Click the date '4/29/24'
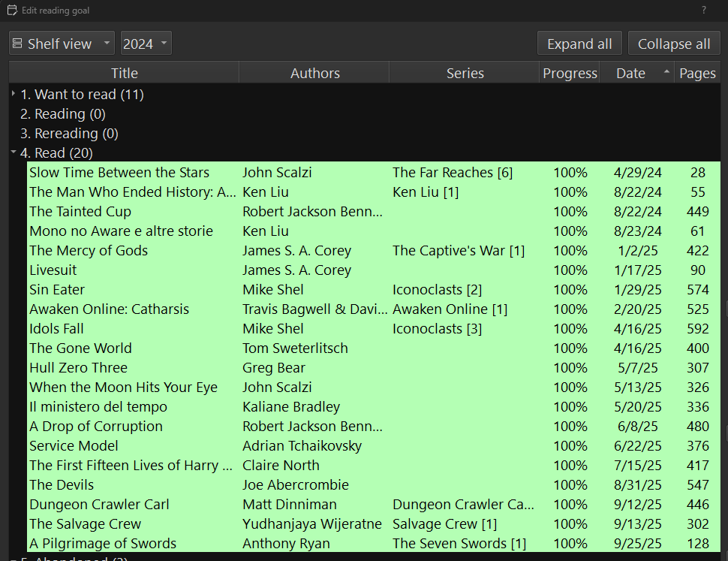The height and width of the screenshot is (561, 728). click(x=637, y=172)
